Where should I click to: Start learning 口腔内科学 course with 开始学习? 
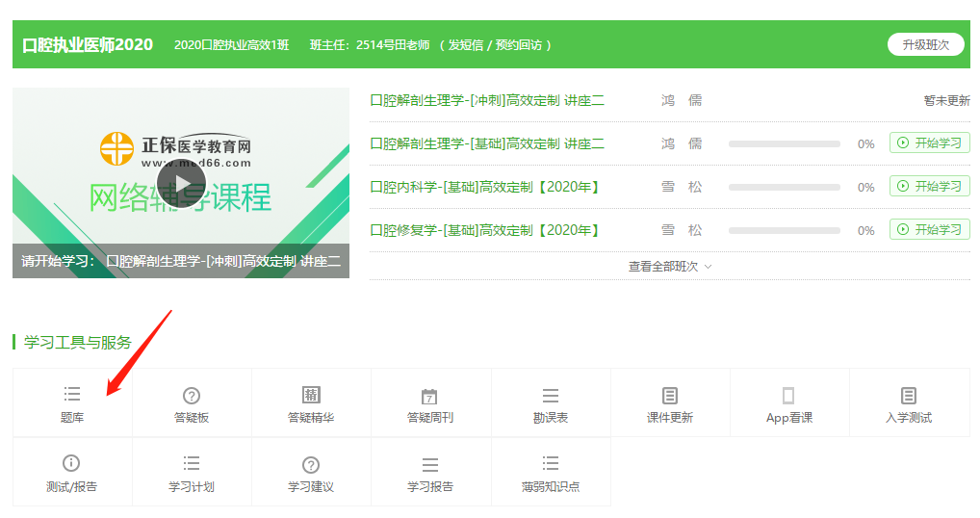click(929, 187)
